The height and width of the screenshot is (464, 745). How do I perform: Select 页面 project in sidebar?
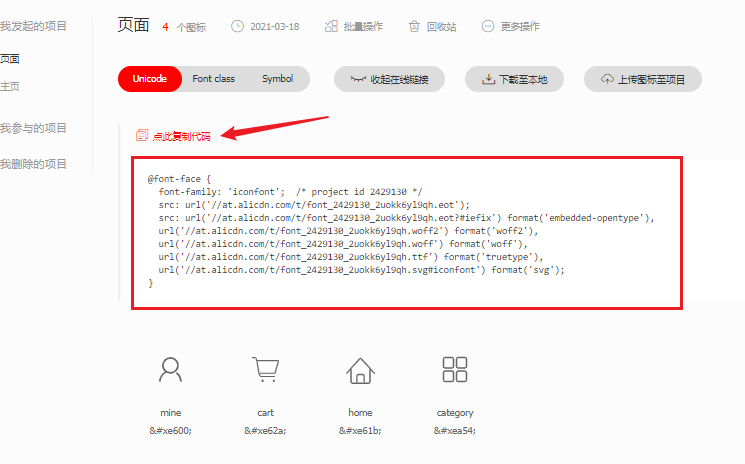[10, 59]
